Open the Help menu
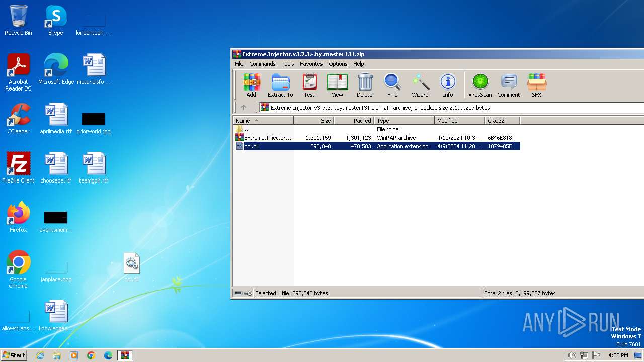This screenshot has width=644, height=362. tap(358, 64)
